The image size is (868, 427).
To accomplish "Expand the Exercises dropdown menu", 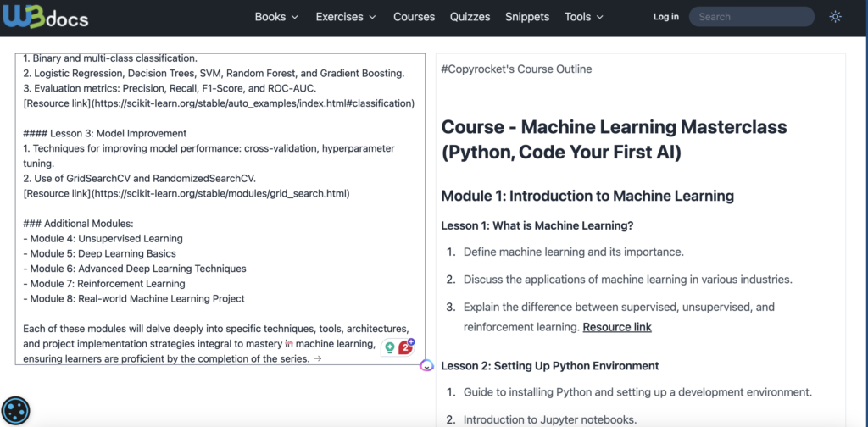I will 345,17.
